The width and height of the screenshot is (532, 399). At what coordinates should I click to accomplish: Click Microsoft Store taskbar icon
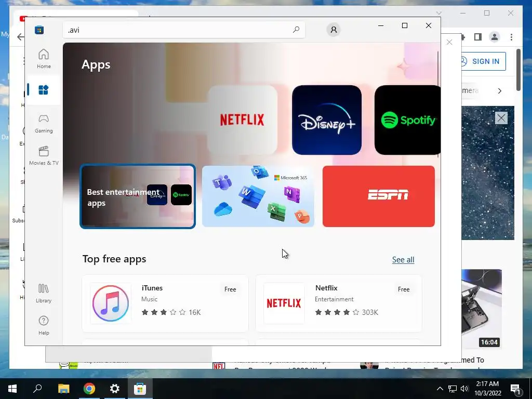[140, 389]
